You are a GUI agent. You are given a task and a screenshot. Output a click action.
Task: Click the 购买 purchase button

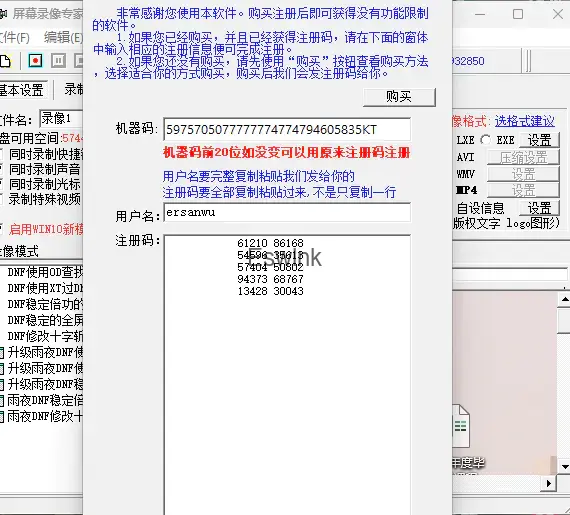[399, 97]
